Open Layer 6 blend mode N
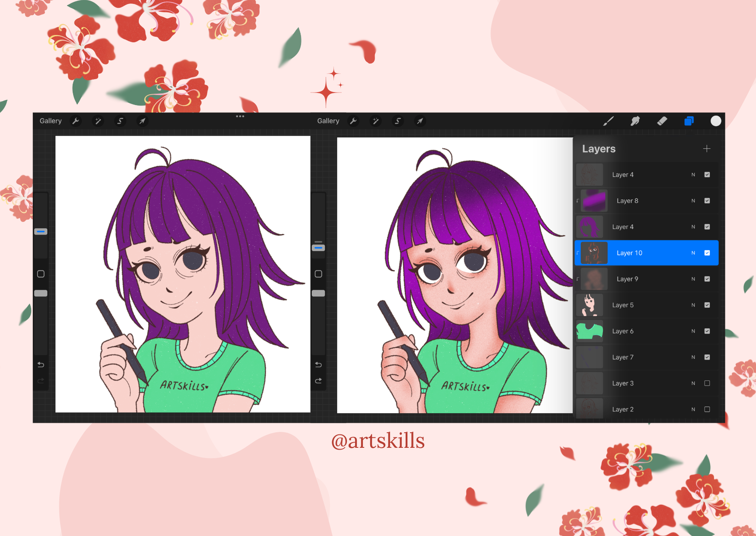This screenshot has width=756, height=536. [x=693, y=331]
